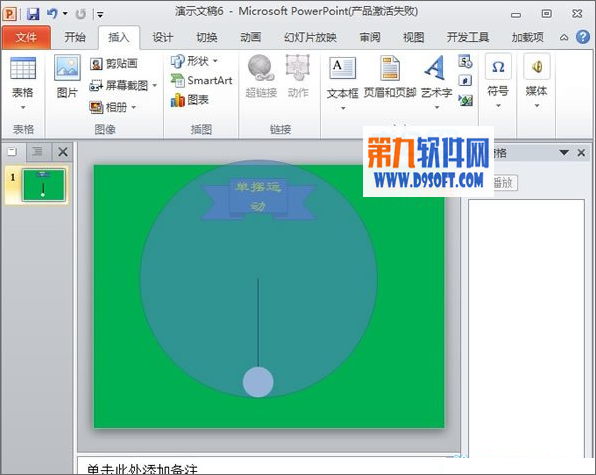The height and width of the screenshot is (475, 596).
Task: Insert a Chart (图表)
Action: 189,100
